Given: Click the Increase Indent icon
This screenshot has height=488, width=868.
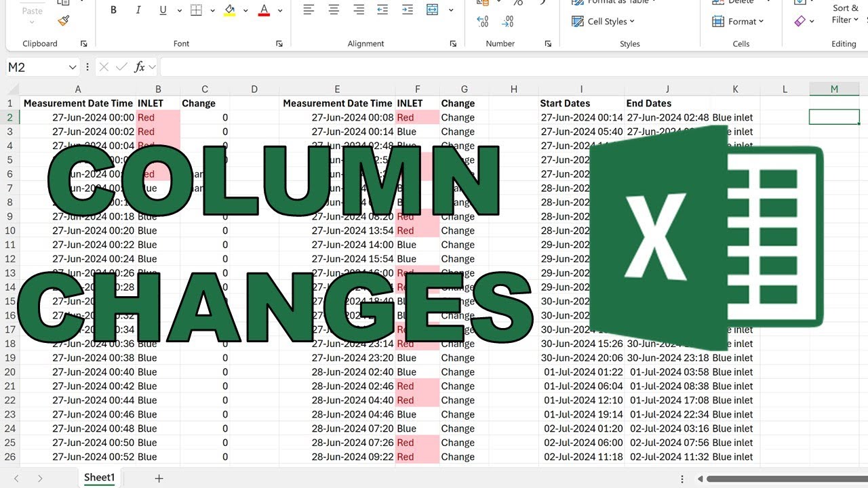Looking at the screenshot, I should pyautogui.click(x=407, y=9).
